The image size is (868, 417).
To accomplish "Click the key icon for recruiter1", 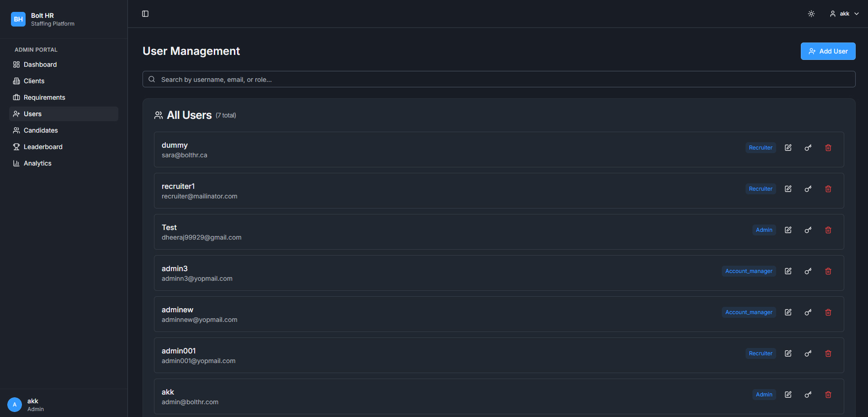I will 808,189.
